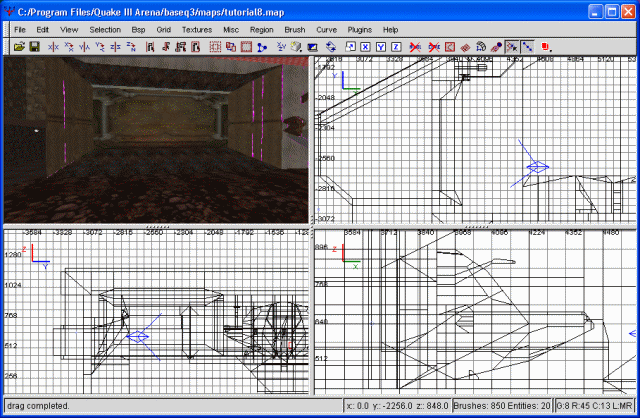Toggle don't-select-curved-brushes button
640x418 pixels.
(x=415, y=47)
